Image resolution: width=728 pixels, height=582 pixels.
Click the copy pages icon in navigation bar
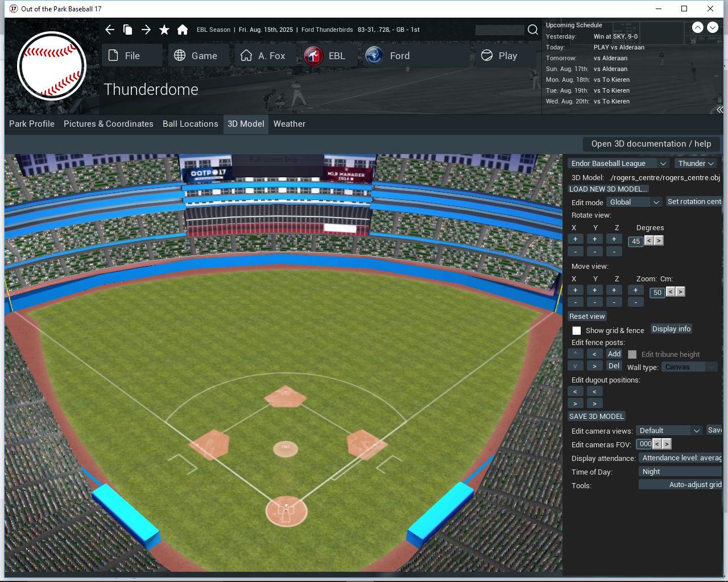[128, 30]
